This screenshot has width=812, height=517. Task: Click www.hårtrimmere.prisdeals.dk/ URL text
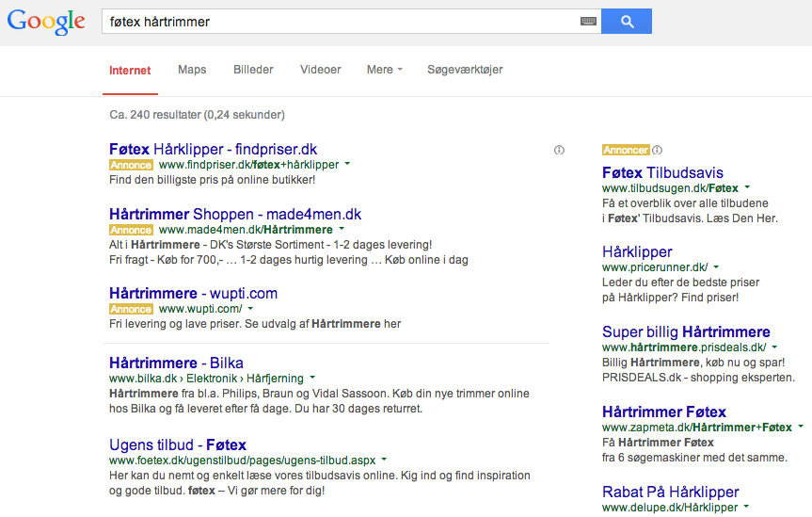coord(684,347)
